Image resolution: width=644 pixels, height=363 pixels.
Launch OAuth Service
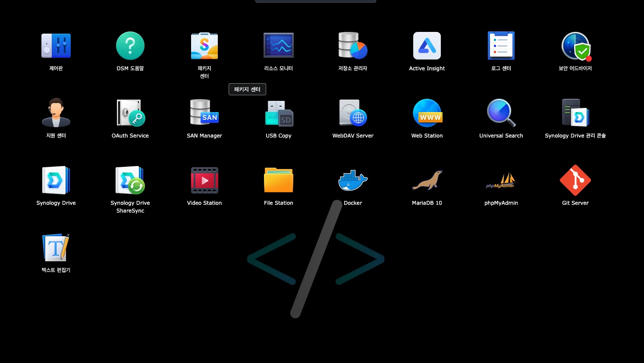click(130, 113)
